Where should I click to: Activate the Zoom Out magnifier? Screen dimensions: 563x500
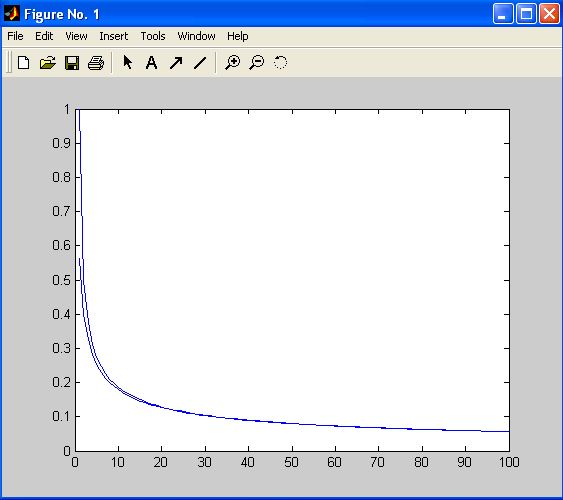[257, 62]
